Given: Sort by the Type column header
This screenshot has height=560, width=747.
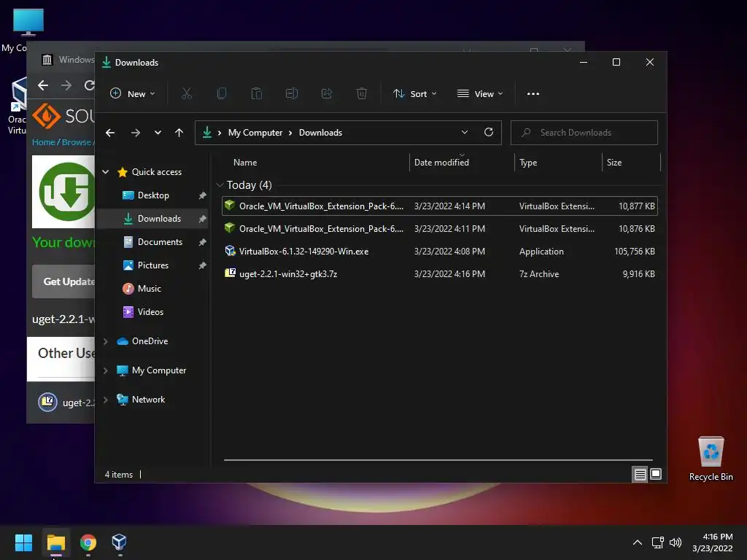Looking at the screenshot, I should [x=528, y=163].
